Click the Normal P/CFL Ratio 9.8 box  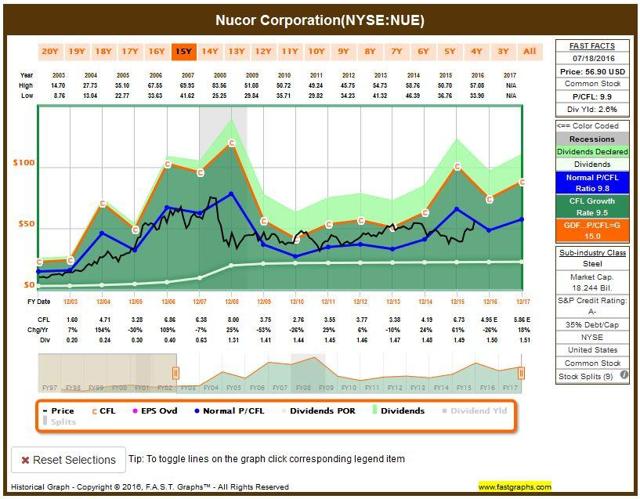tap(592, 183)
